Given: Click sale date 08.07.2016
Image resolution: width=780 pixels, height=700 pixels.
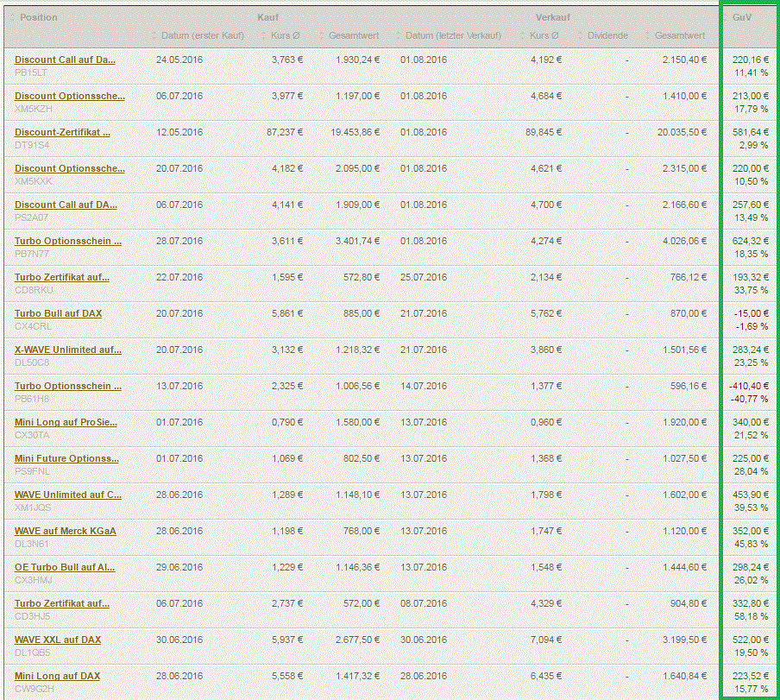Looking at the screenshot, I should pyautogui.click(x=424, y=604).
